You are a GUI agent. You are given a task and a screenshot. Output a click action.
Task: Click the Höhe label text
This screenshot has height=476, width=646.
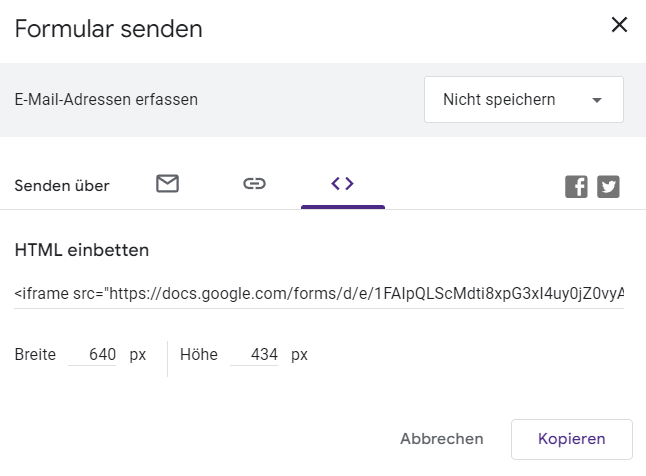[199, 354]
